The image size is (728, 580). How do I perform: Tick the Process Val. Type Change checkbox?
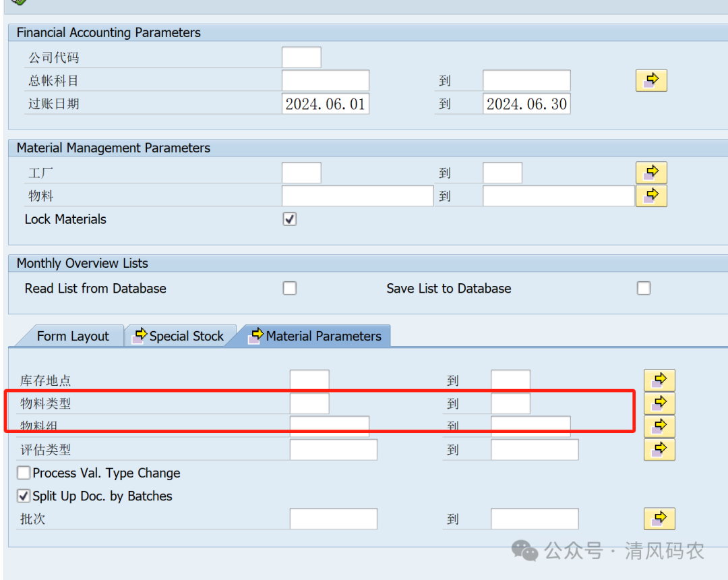(24, 473)
